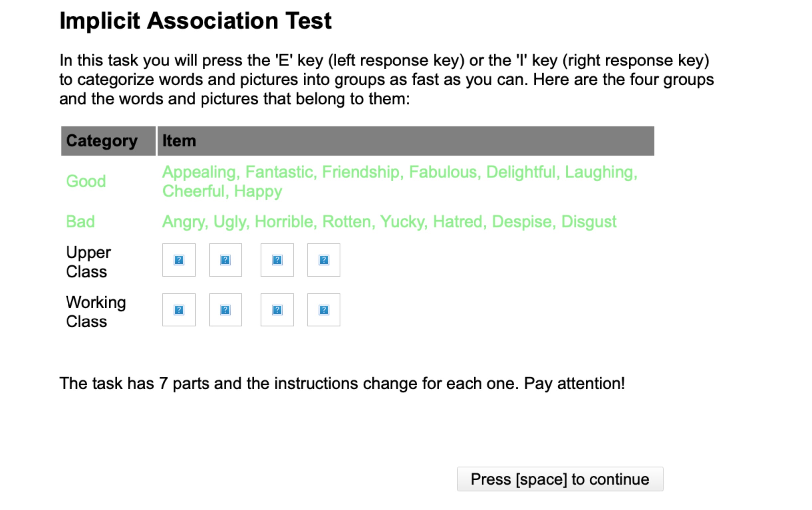
Task: Click the first Upper Class image placeholder
Action: point(179,260)
